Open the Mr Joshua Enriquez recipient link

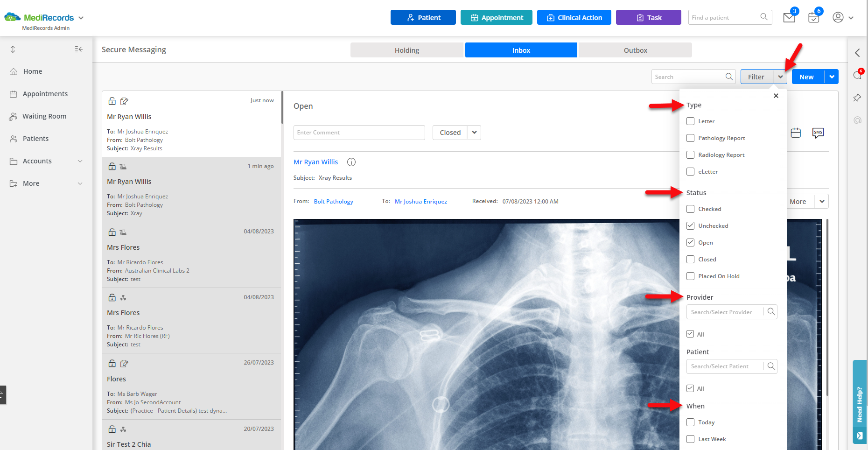click(421, 202)
